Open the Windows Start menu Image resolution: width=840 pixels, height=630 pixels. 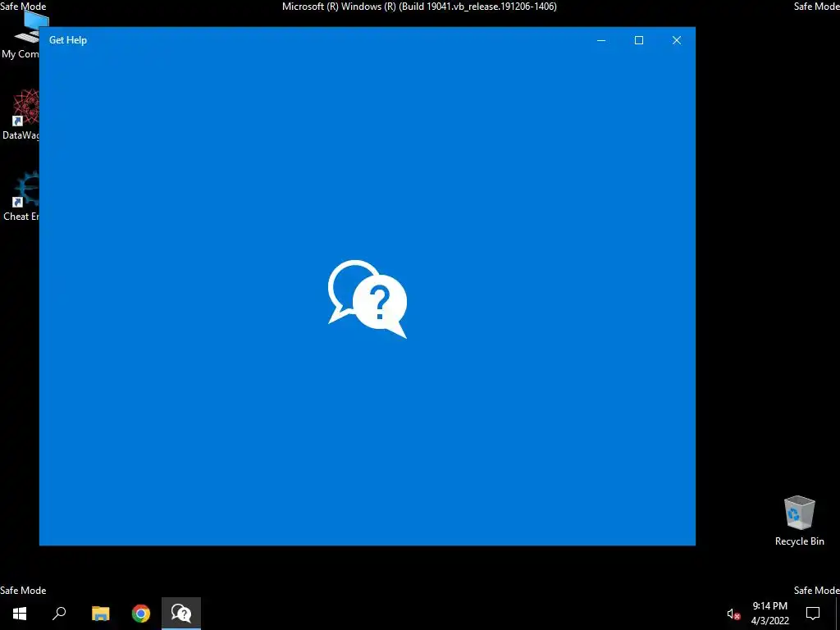click(x=20, y=614)
